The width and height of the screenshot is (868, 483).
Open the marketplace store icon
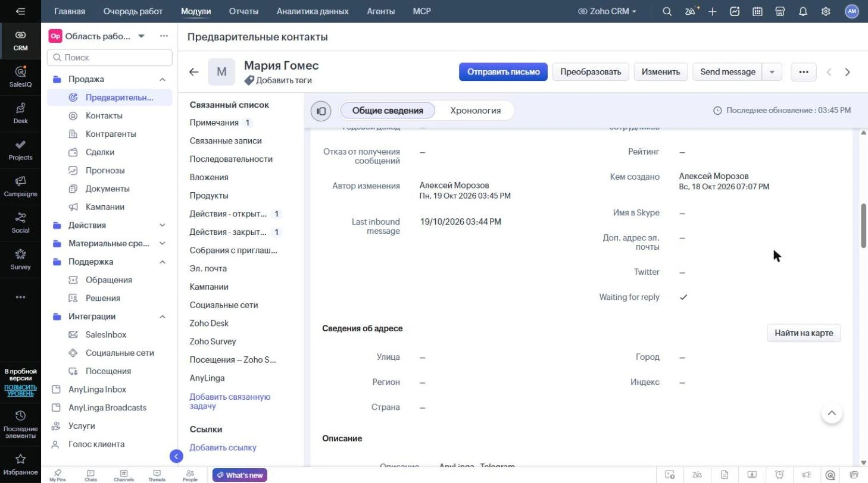[780, 11]
